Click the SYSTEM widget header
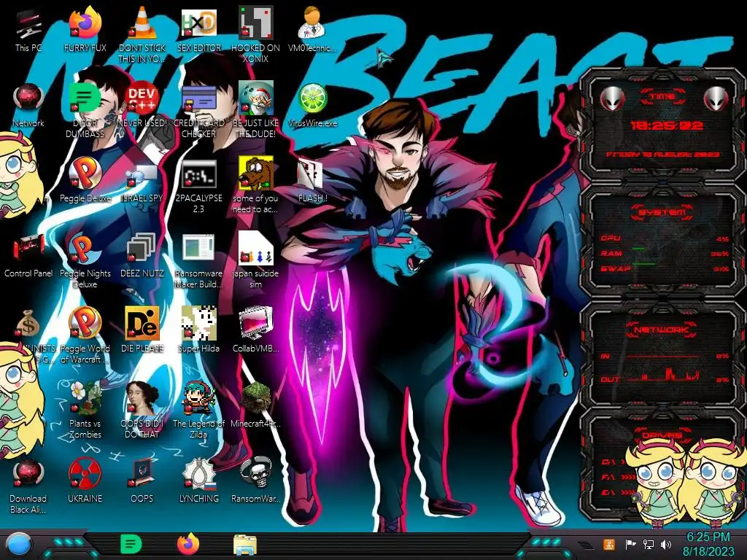Viewport: 747px width, 560px height. point(661,212)
